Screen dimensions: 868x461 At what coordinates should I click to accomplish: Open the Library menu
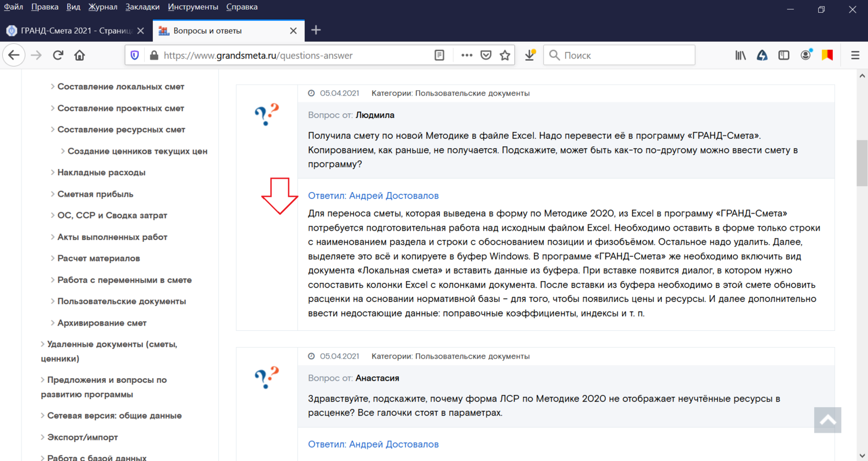pos(741,56)
